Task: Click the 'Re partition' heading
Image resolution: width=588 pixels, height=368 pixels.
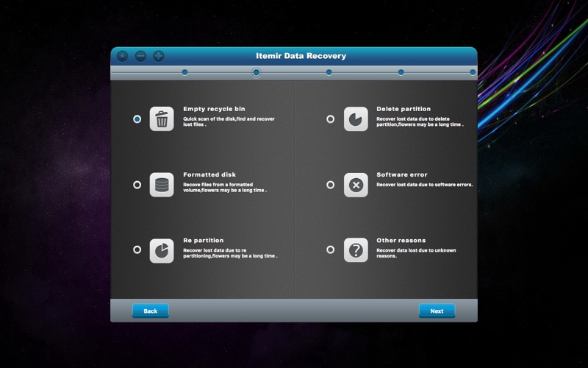Action: (x=204, y=241)
